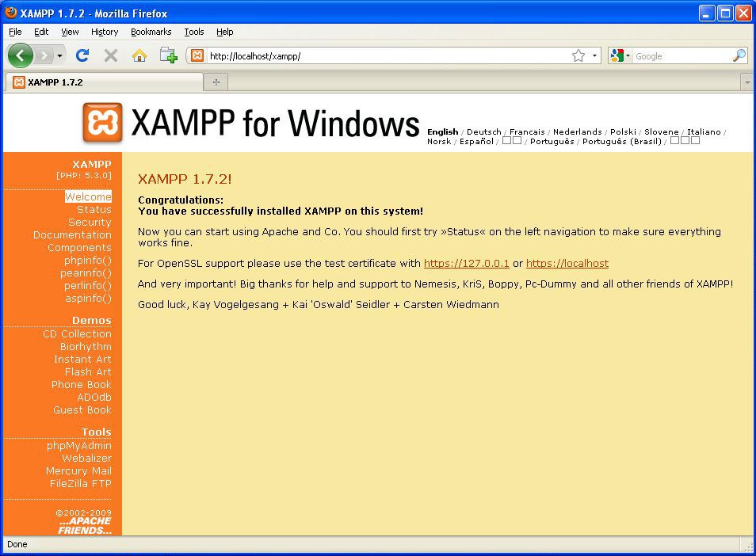Open phpinfo() from the sidebar
This screenshot has height=556, width=756.
(x=88, y=260)
